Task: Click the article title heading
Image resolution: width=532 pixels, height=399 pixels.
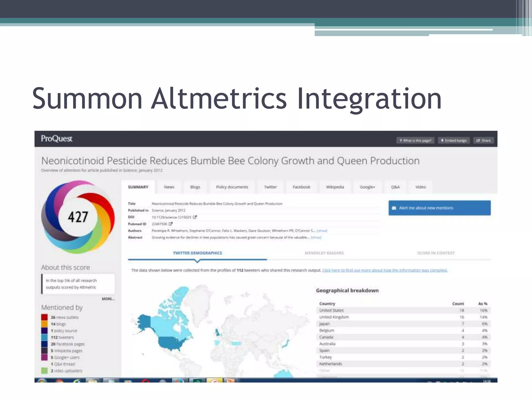Action: 230,161
